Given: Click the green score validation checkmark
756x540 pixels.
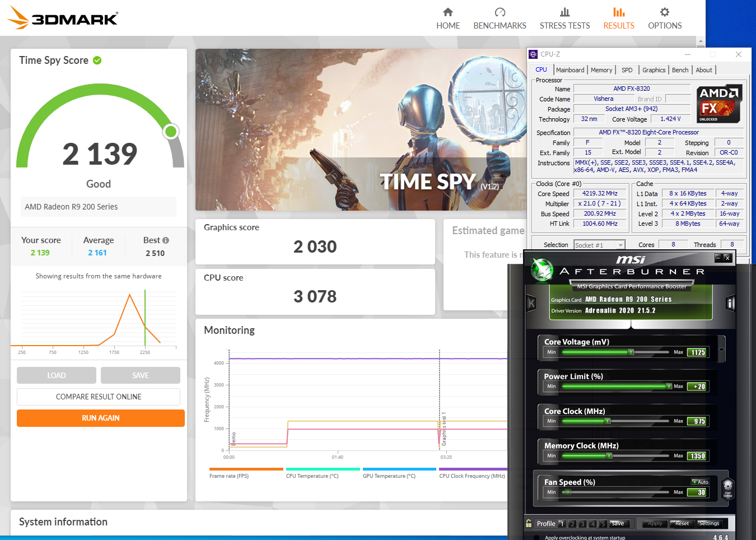Looking at the screenshot, I should pos(97,60).
